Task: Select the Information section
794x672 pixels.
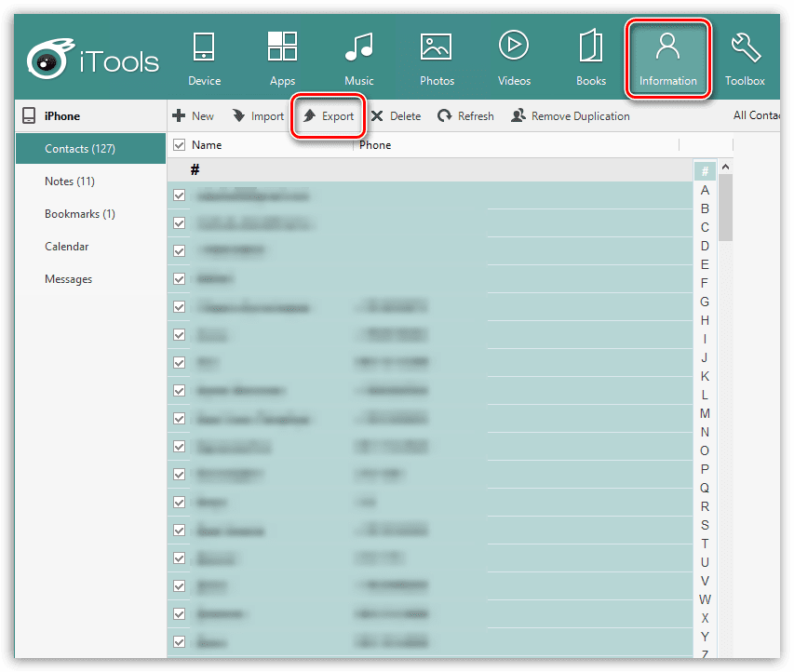Action: click(x=668, y=59)
